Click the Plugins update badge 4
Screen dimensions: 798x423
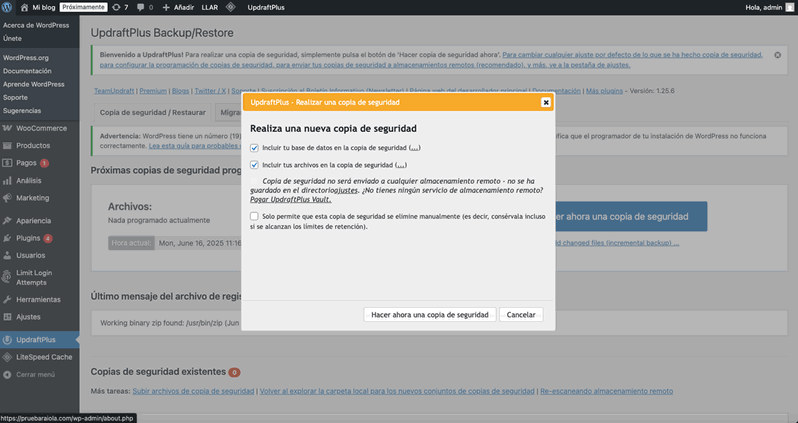point(47,238)
